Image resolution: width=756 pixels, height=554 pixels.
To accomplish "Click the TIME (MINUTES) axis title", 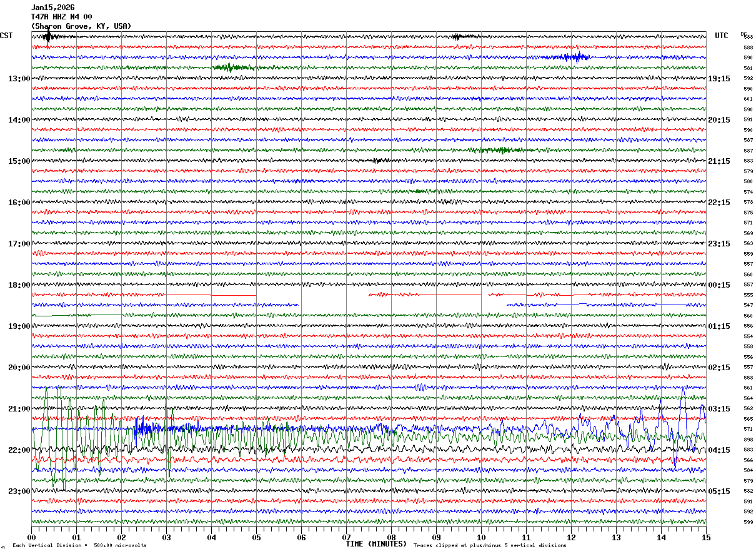I will [376, 544].
